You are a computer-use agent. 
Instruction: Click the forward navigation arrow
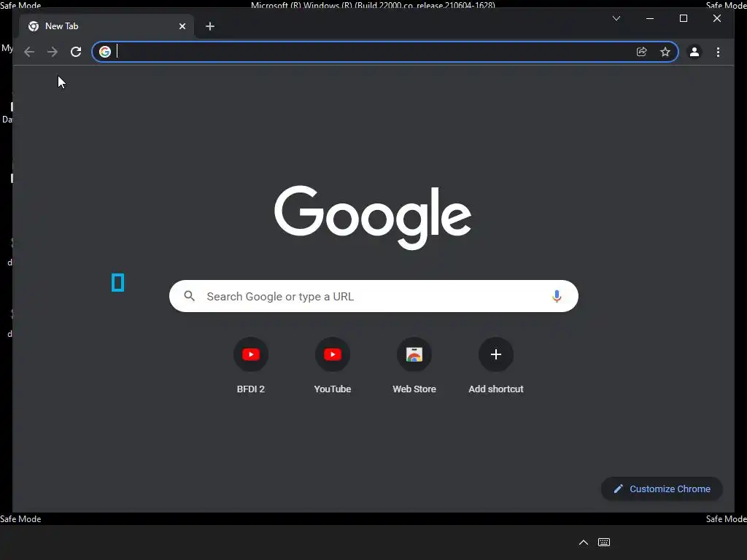(x=53, y=52)
